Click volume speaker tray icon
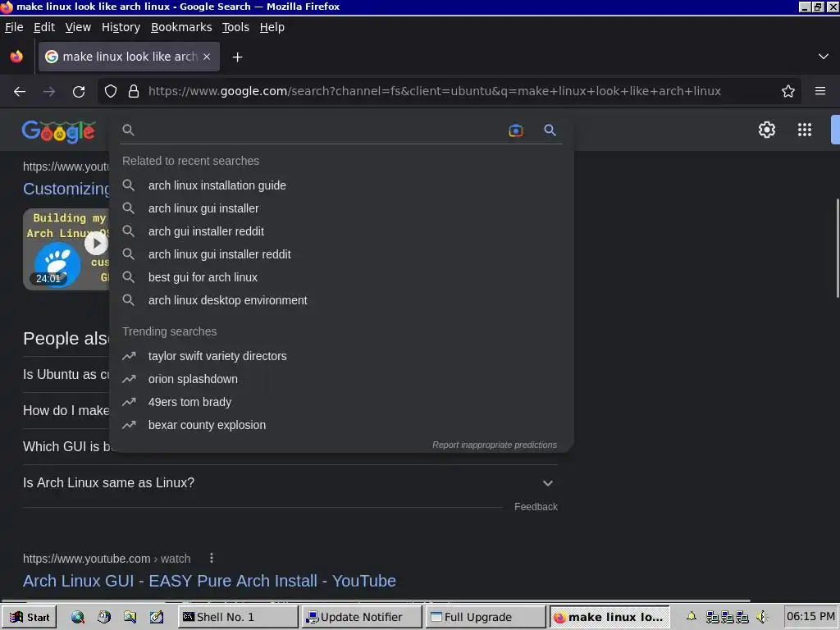The width and height of the screenshot is (840, 630). click(x=761, y=617)
